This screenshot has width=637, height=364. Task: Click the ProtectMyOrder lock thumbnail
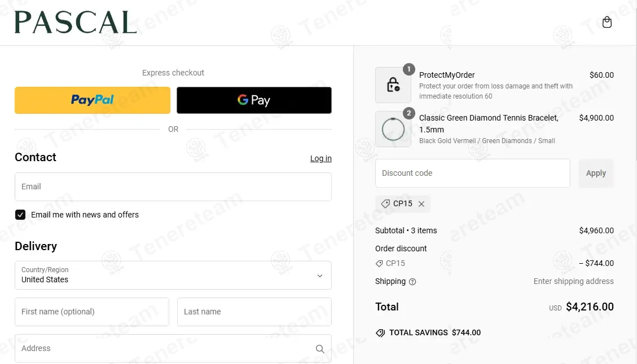pyautogui.click(x=393, y=85)
